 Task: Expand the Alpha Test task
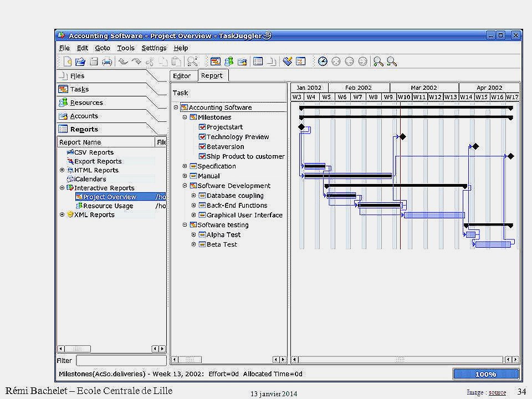point(193,234)
